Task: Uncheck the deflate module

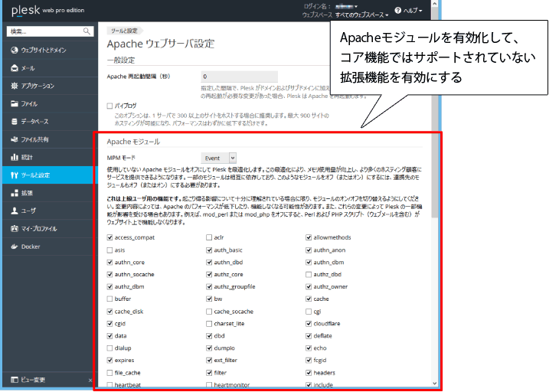Action: click(309, 335)
